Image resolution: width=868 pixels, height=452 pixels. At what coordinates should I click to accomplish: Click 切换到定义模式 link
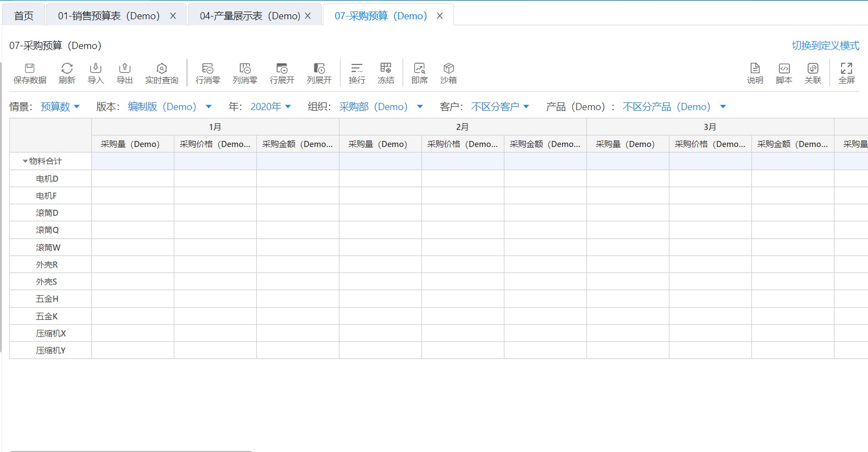pyautogui.click(x=825, y=46)
